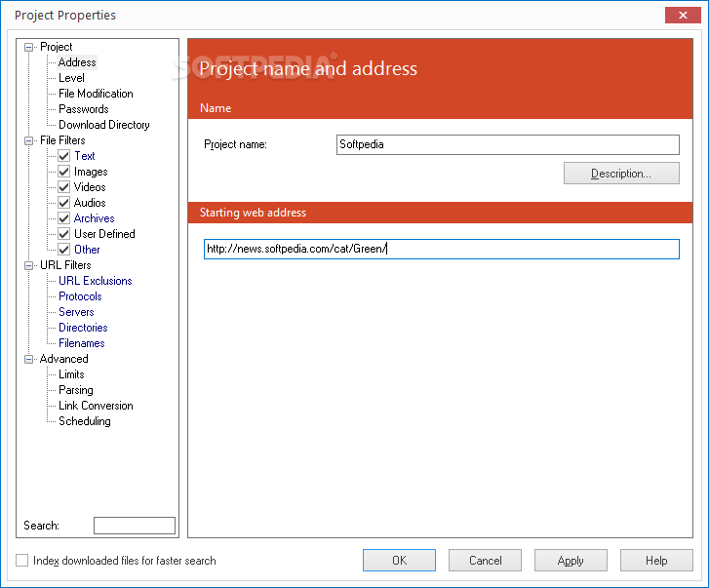709x588 pixels.
Task: Open the URL Exclusions page
Action: pos(96,281)
